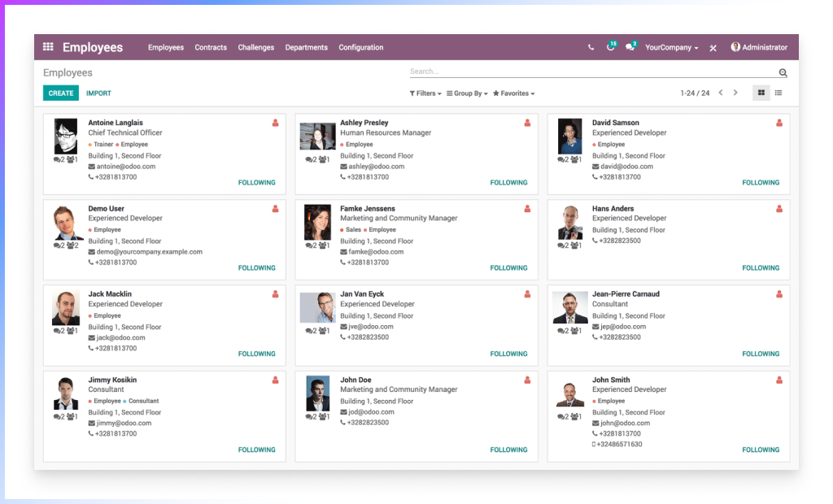
Task: Click the IMPORT button
Action: tap(98, 93)
